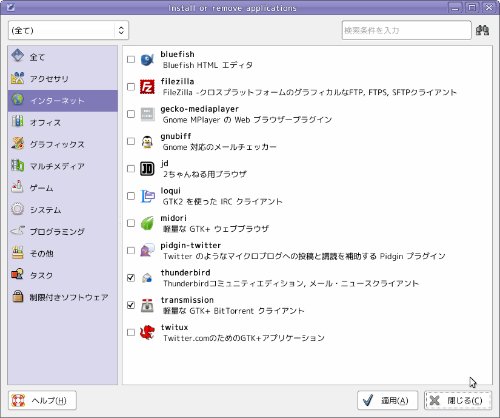Click the '軽量な GTK+ ウェブブラウザ' description
Screen dimensions: 500x418
(x=216, y=229)
